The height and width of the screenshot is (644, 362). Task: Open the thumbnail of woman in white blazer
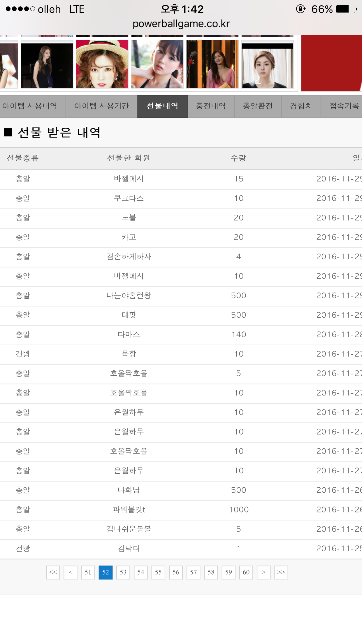267,64
